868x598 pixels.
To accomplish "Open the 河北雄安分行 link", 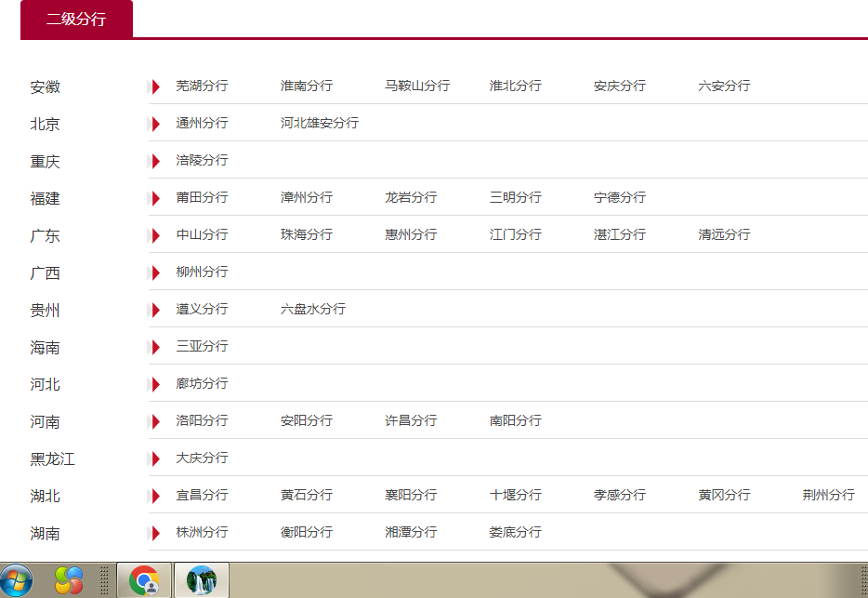I will (320, 123).
